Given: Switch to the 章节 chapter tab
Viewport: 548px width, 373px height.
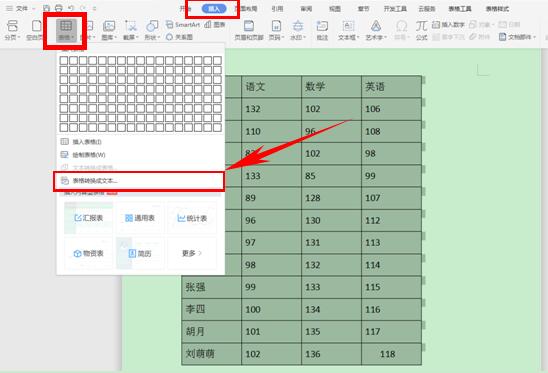Looking at the screenshot, I should click(363, 9).
